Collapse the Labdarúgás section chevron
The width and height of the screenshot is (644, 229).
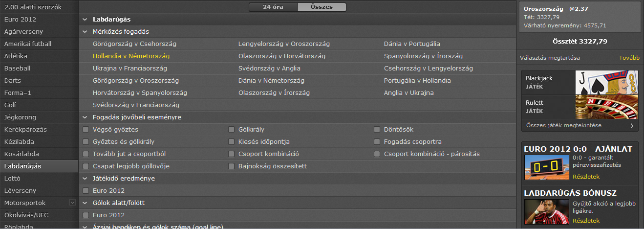click(x=86, y=20)
